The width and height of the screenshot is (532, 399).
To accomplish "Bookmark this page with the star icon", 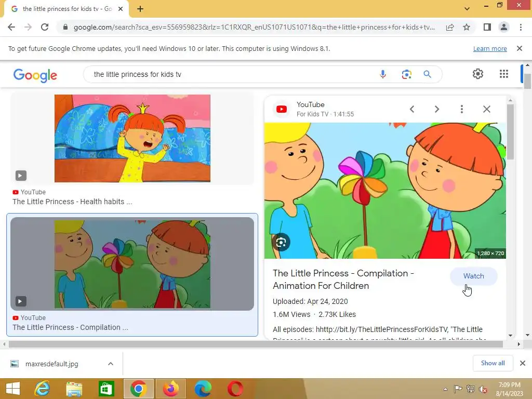I will tap(467, 27).
